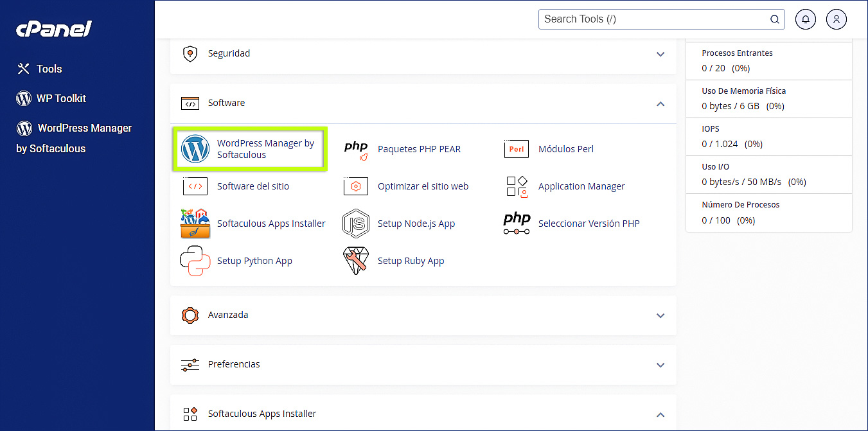Collapse the Software section chevron
This screenshot has width=868, height=431.
click(x=660, y=103)
